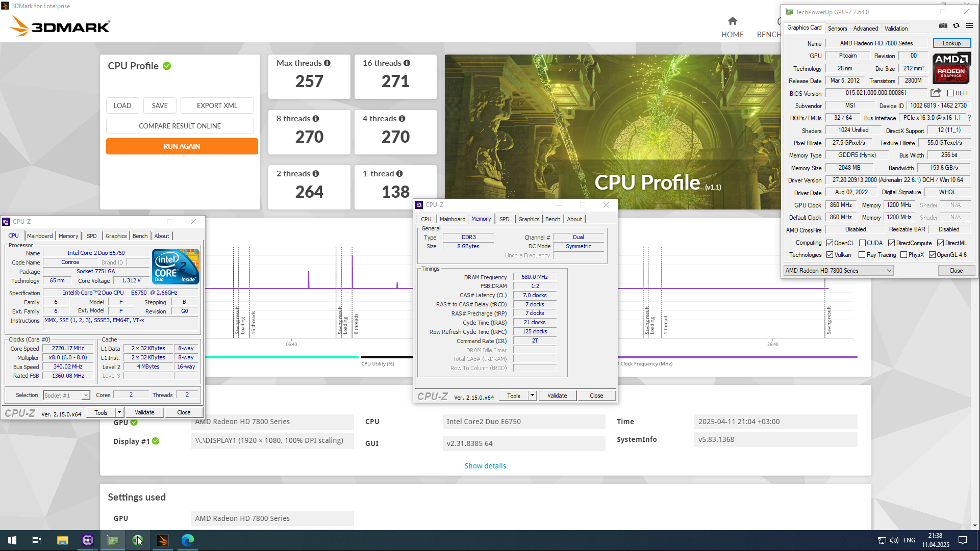
Task: Click the 4 threads info icon
Action: (402, 119)
